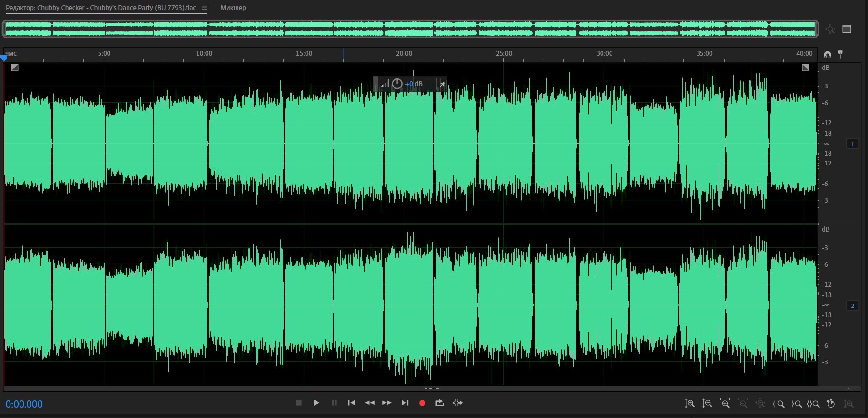The width and height of the screenshot is (868, 418).
Task: Open the Editor panel menu beside file name
Action: point(205,8)
